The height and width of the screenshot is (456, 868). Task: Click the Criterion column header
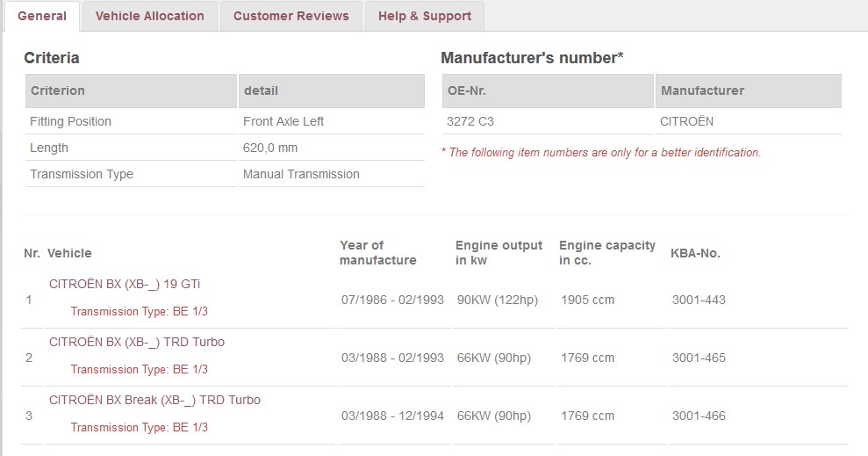[131, 90]
